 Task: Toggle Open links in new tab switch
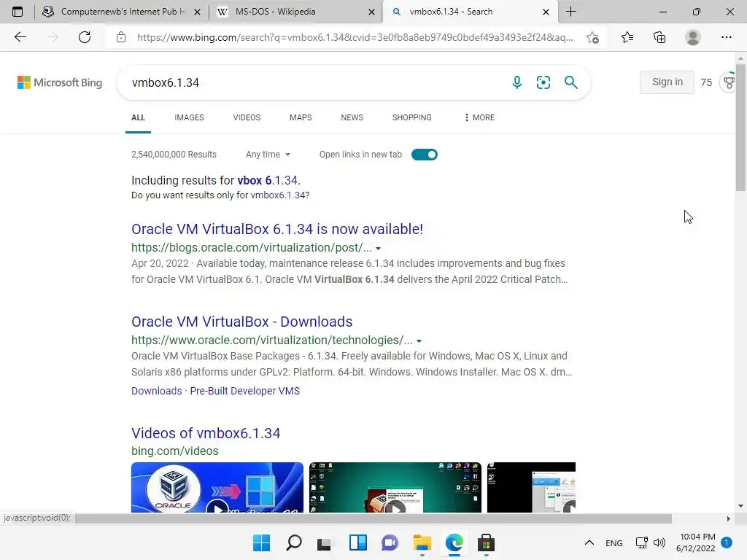pos(424,155)
